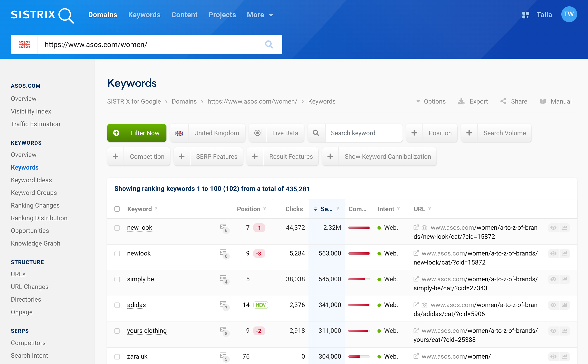Tick the checkbox for yours clothing row
The image size is (588, 364).
point(117,331)
